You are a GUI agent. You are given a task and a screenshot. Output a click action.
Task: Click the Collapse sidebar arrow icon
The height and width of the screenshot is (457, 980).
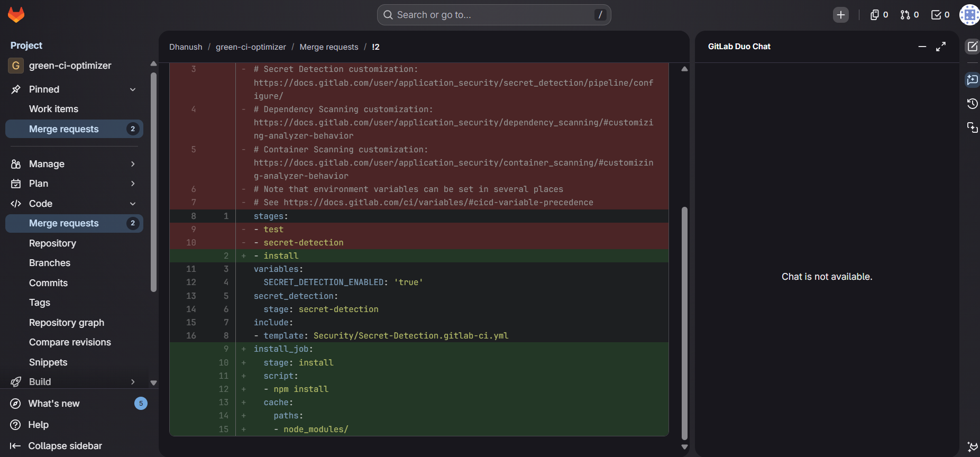point(15,446)
